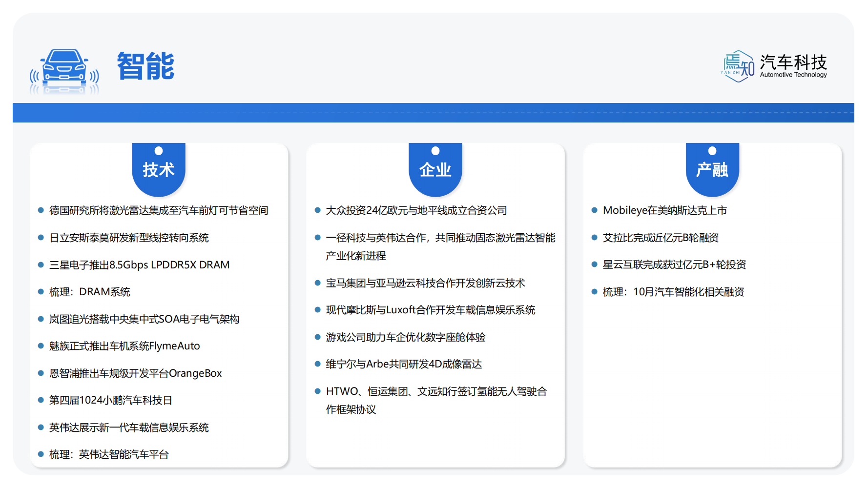The height and width of the screenshot is (488, 868).
Task: Select the 技术 column badge
Action: tap(159, 169)
